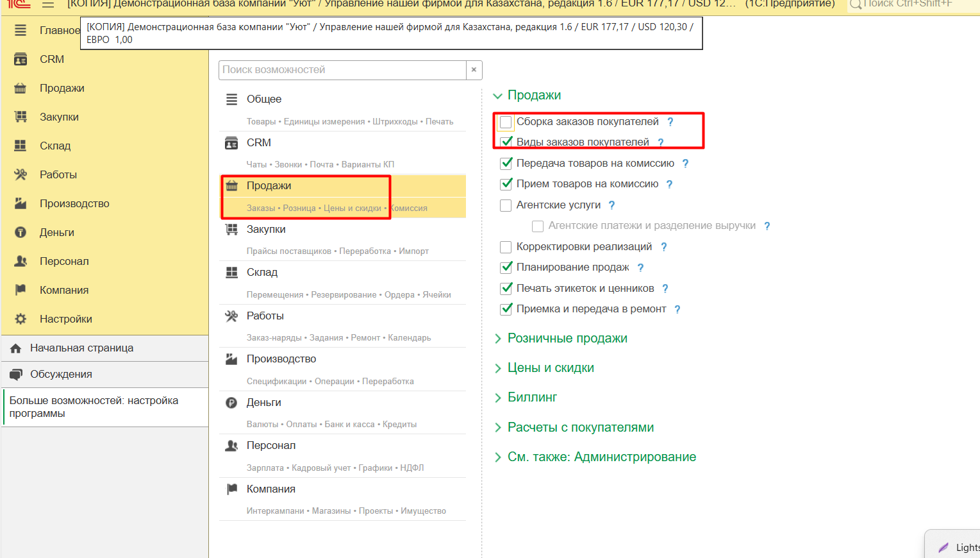Open Деньги settings category

[342, 412]
